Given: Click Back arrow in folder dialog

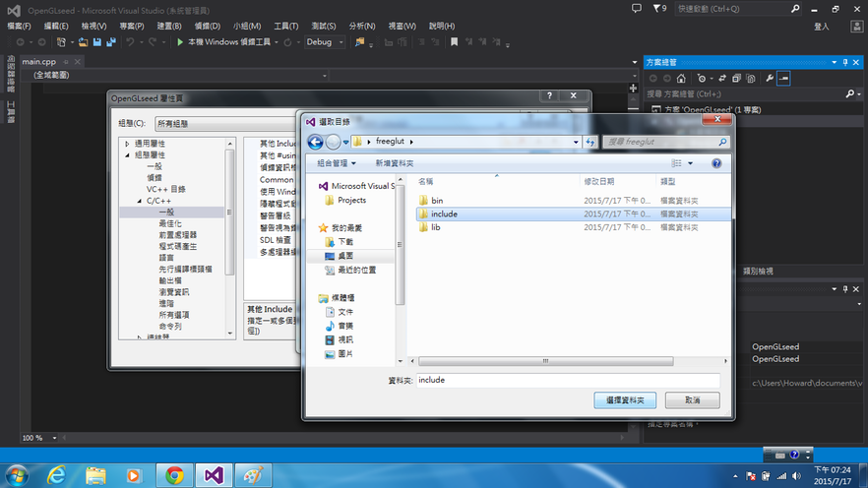Looking at the screenshot, I should (x=316, y=143).
